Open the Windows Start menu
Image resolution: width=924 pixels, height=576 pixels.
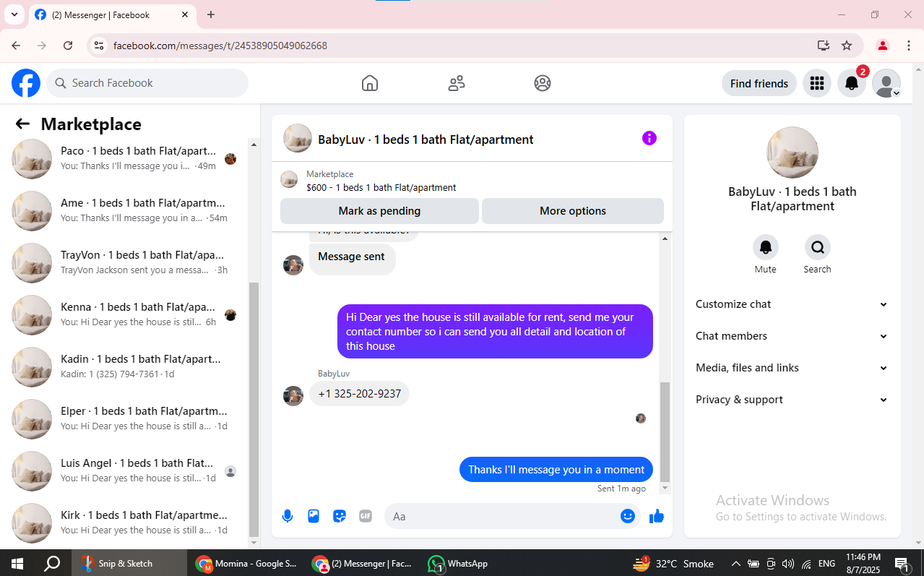[x=17, y=564]
